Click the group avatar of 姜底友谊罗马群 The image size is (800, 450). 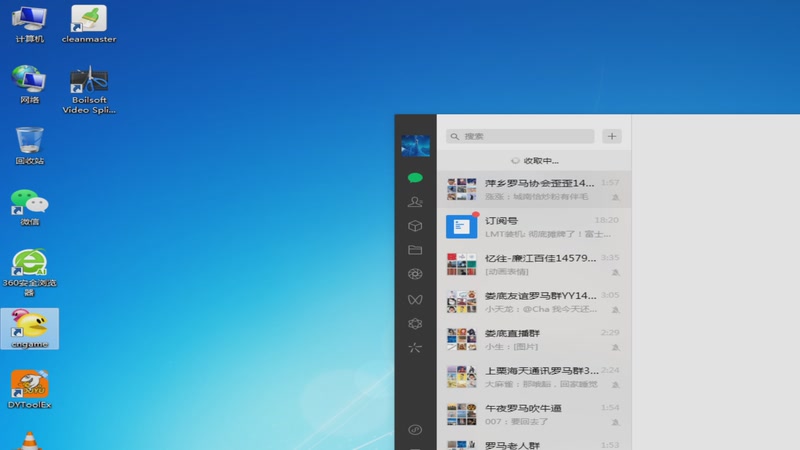462,302
